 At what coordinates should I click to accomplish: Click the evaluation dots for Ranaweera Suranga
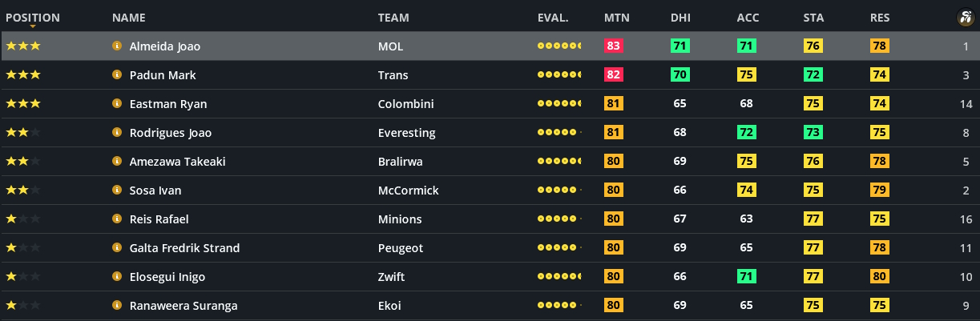pos(559,306)
